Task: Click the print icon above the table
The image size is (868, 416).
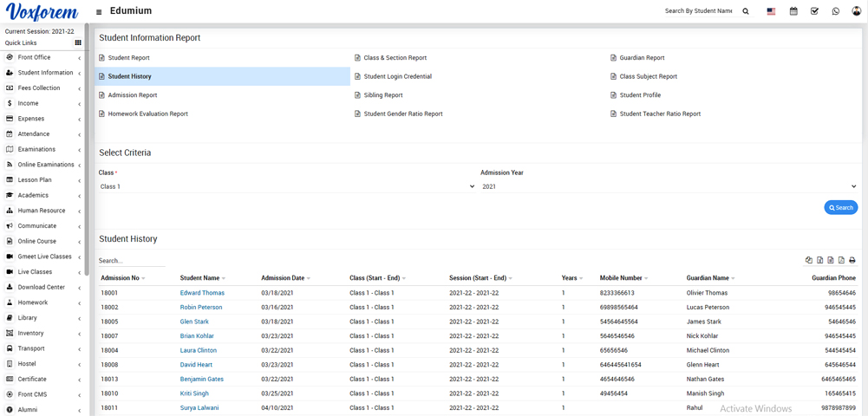Action: [852, 260]
